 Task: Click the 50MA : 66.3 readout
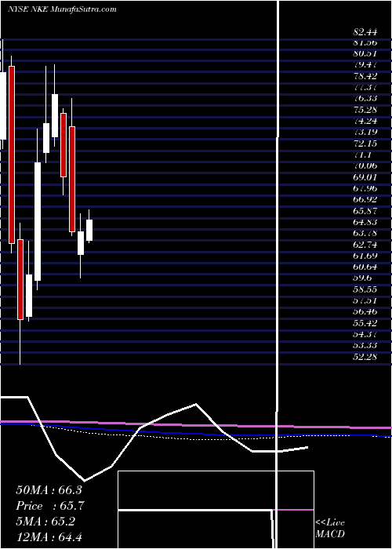(x=50, y=490)
